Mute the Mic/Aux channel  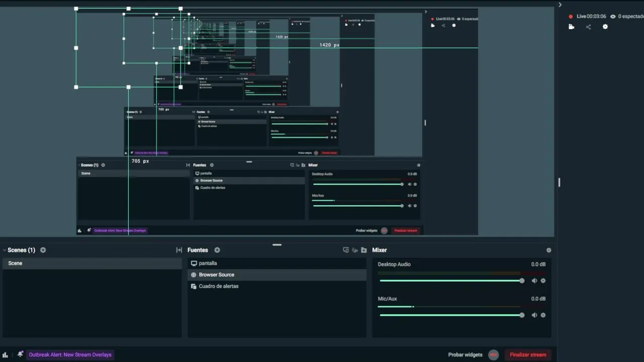[534, 315]
